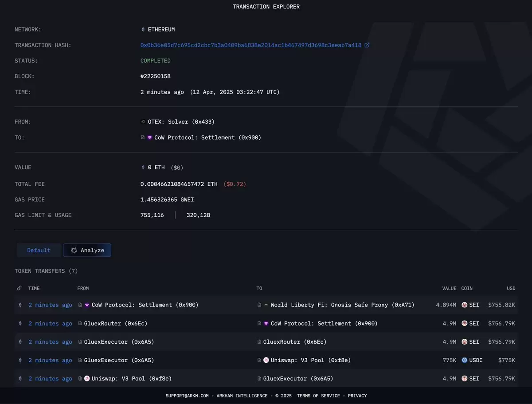Click the OTEX icon in the FROM field
This screenshot has width=532, height=404.
[x=143, y=122]
